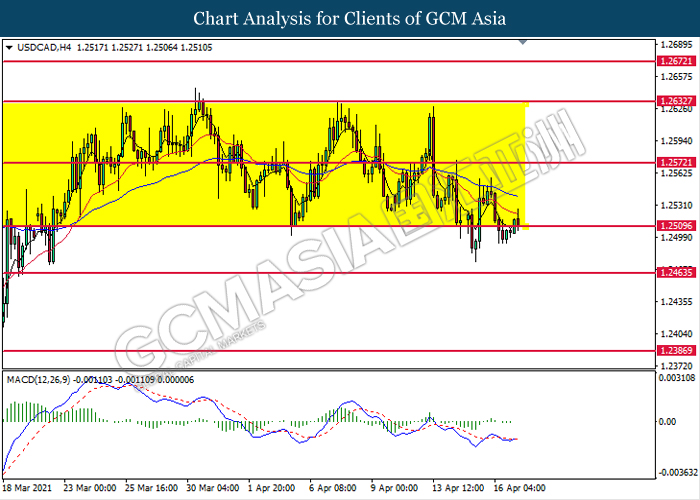Viewport: 700px width, 500px height.
Task: Select the 1.24635 price level label
Action: 677,272
